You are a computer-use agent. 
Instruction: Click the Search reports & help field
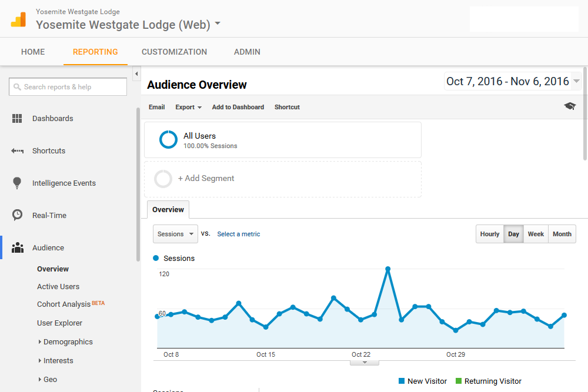coord(68,86)
